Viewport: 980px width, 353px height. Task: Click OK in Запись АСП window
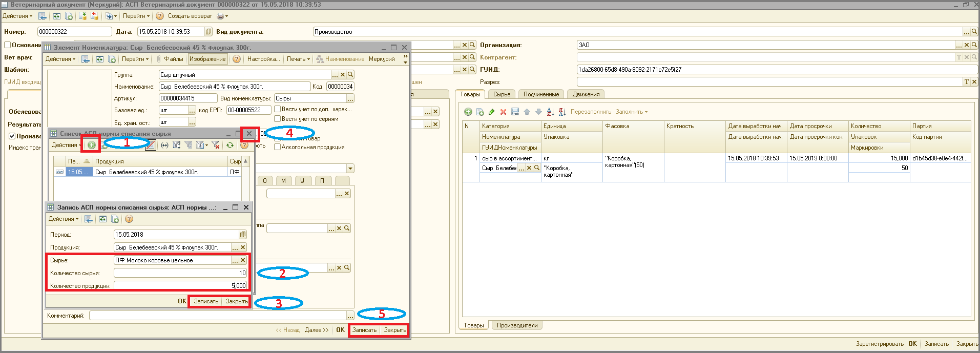[x=182, y=301]
